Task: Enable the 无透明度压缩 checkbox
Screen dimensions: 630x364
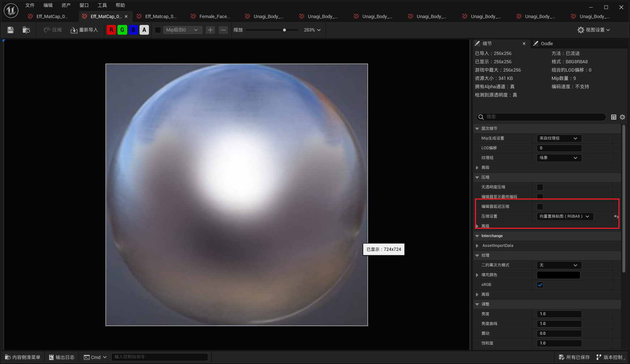Action: pyautogui.click(x=540, y=187)
